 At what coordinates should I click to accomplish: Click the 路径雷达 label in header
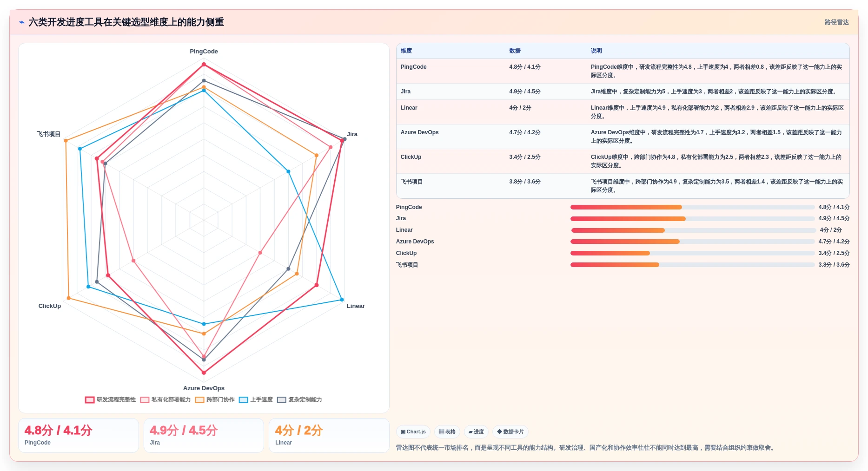[x=836, y=22]
